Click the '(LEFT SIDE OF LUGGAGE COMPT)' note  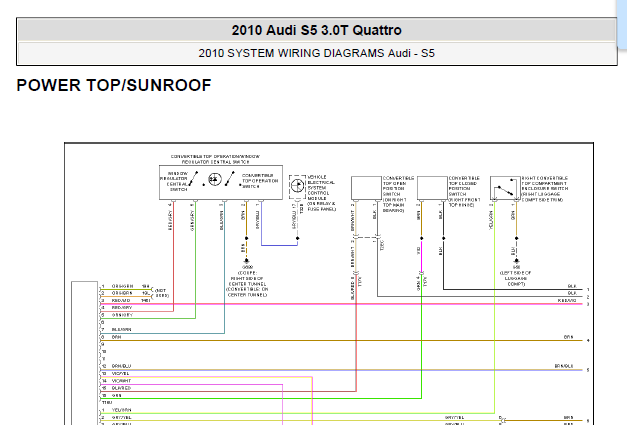point(515,278)
